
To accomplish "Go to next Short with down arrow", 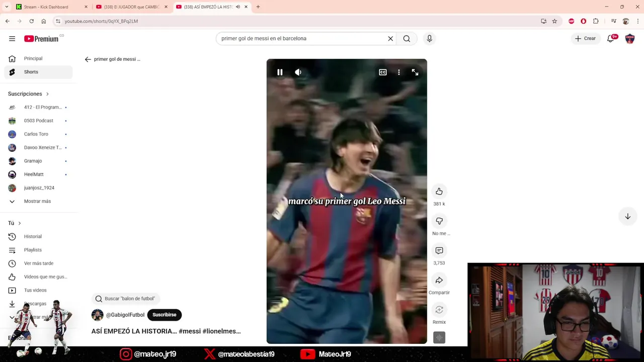I will click(x=628, y=216).
